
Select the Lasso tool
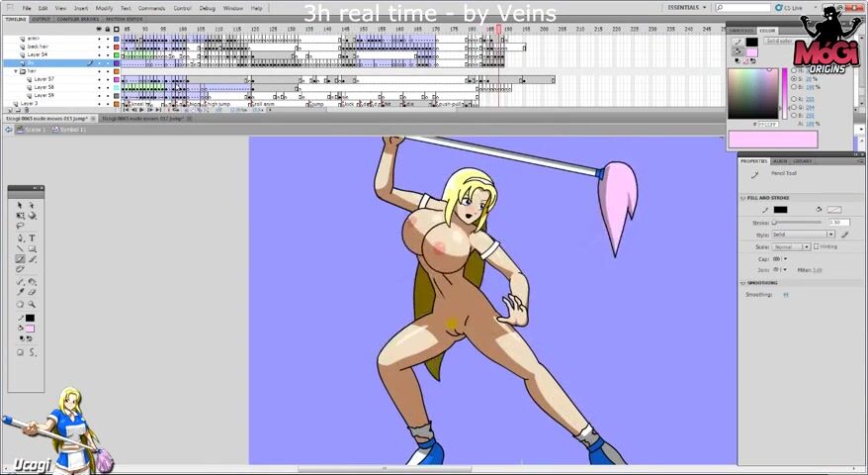tap(20, 226)
